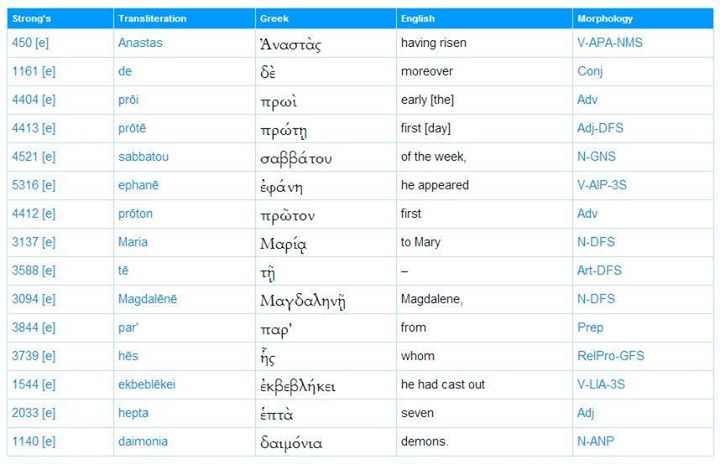The height and width of the screenshot is (464, 720).
Task: Open Strong's number 4521 entry
Action: pyautogui.click(x=24, y=157)
